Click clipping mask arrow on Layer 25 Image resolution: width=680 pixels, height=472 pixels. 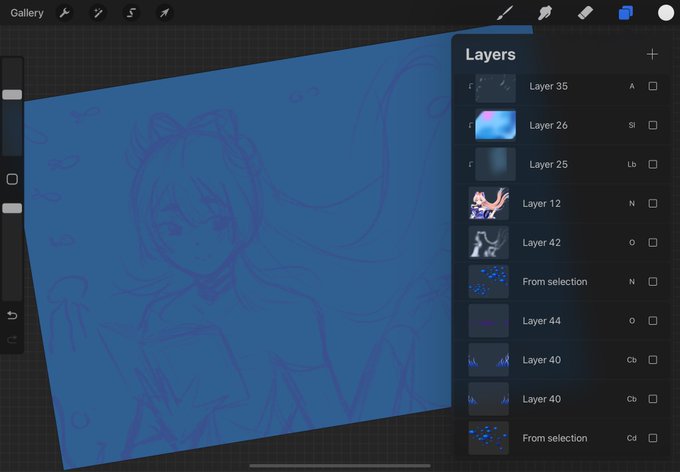point(471,164)
